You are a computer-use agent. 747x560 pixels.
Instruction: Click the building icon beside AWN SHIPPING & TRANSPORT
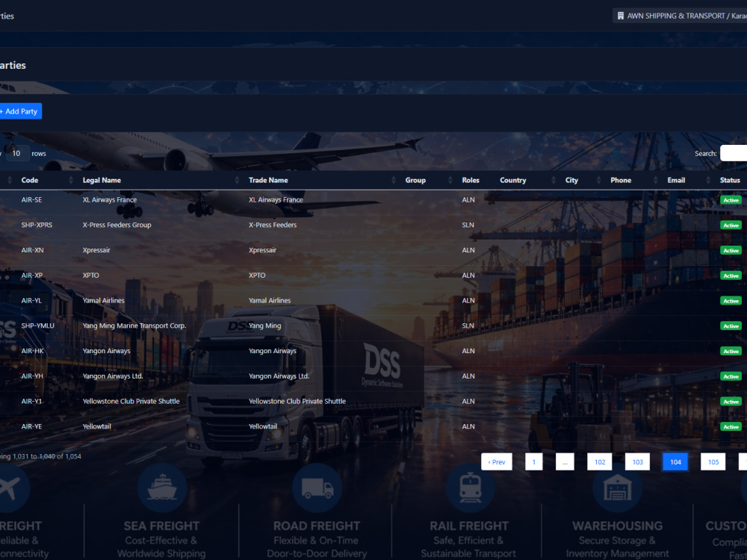tap(620, 16)
